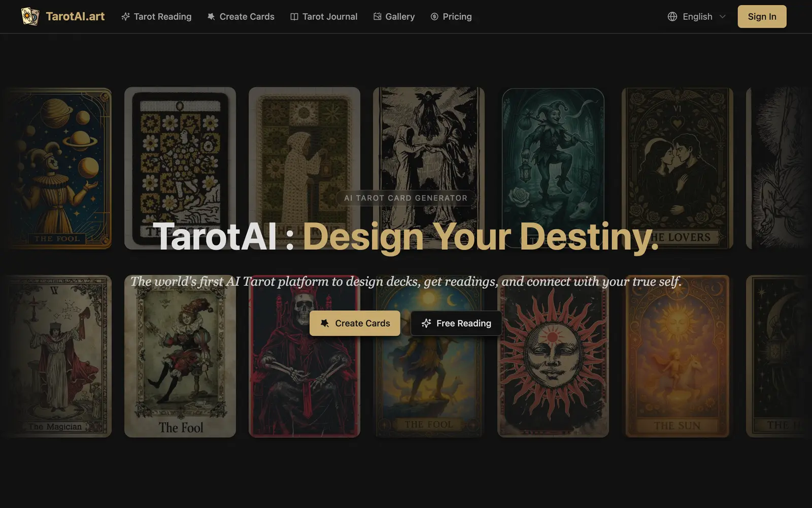Select the red skeleton king card
The image size is (812, 508).
point(304,356)
